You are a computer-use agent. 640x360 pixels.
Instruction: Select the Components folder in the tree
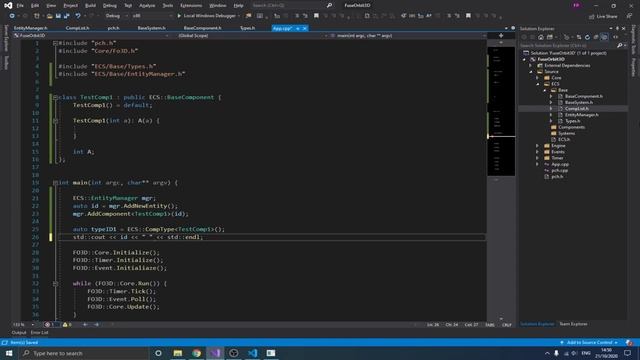coord(571,127)
